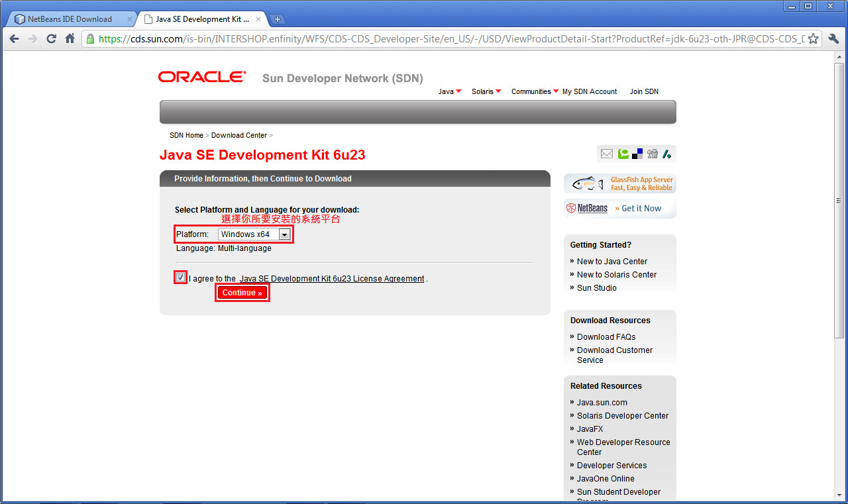This screenshot has width=848, height=504.
Task: Open the Java dropdown menu
Action: [450, 91]
